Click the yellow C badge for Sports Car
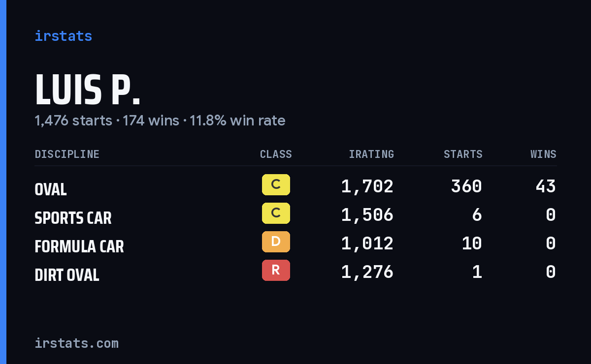Image resolution: width=591 pixels, height=364 pixels. (276, 213)
